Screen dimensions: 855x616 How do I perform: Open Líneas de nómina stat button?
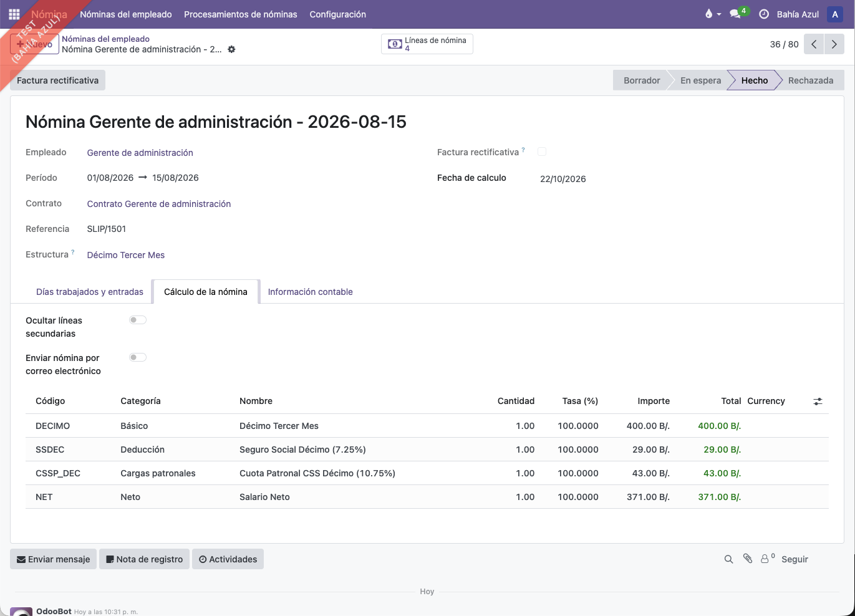427,44
